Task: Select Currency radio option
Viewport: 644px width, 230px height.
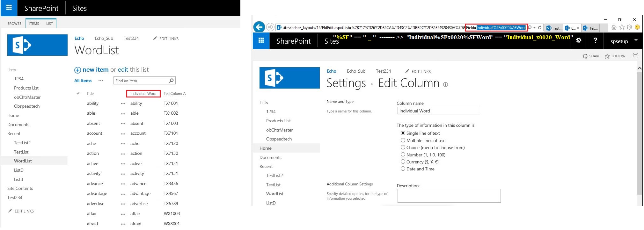Action: point(403,162)
